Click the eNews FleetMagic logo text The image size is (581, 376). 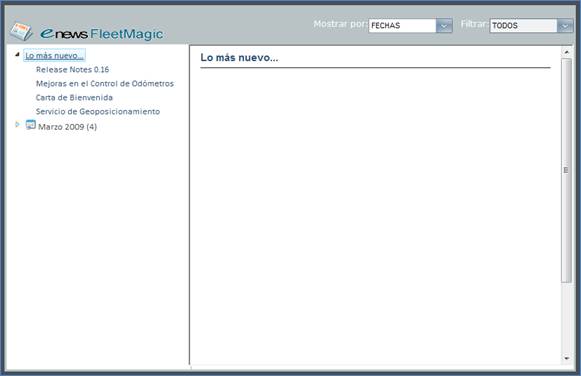102,34
